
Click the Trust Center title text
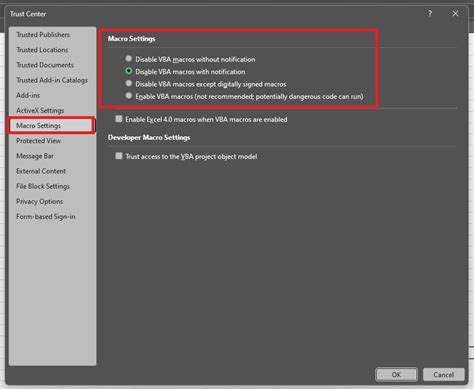[28, 14]
